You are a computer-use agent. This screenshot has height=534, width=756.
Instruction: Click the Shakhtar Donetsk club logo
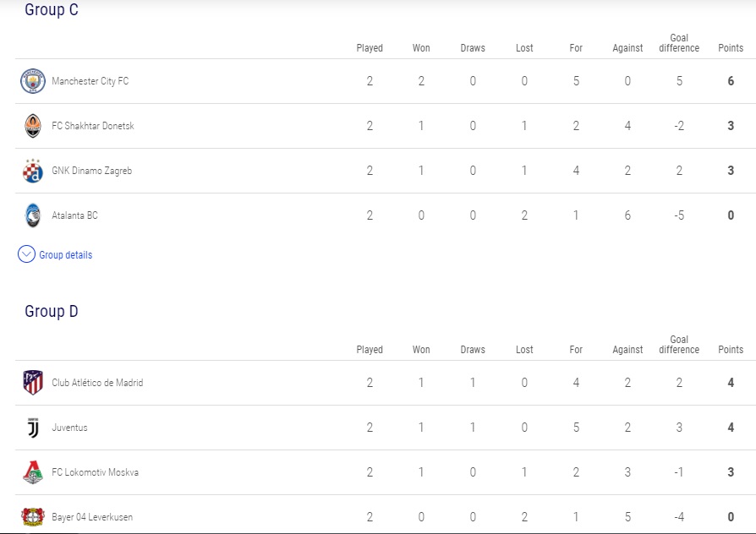click(32, 126)
